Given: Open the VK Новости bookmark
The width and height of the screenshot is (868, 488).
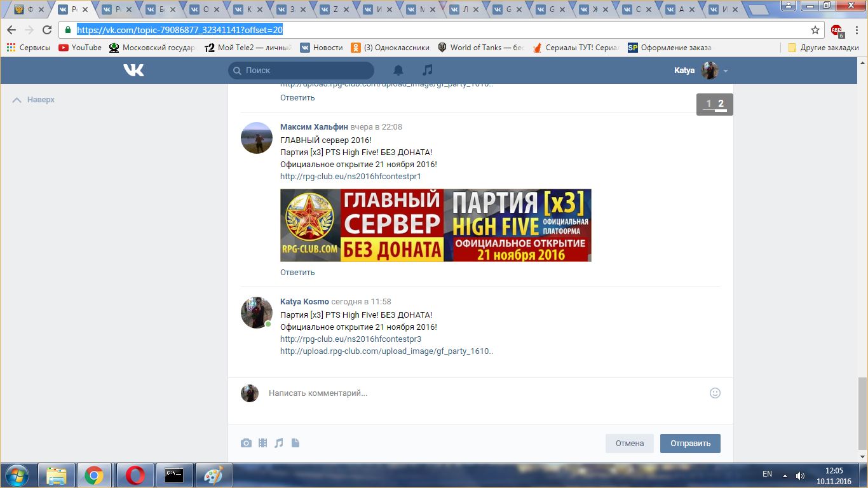Looking at the screenshot, I should (322, 48).
